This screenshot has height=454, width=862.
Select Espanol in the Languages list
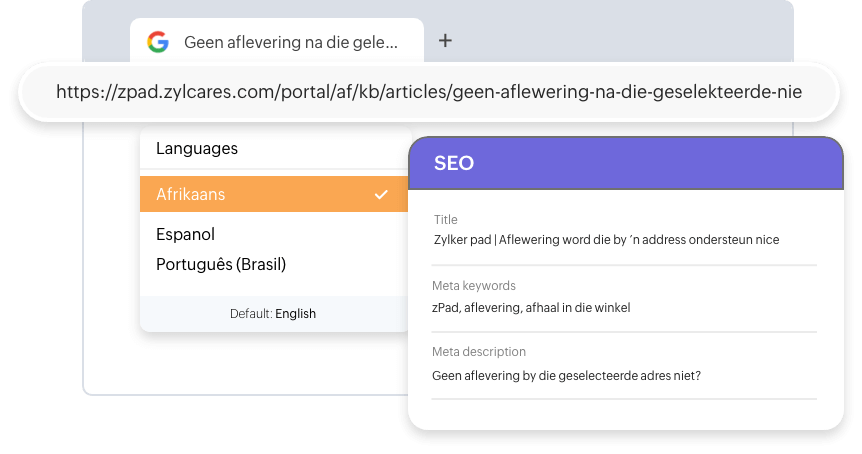(x=185, y=234)
